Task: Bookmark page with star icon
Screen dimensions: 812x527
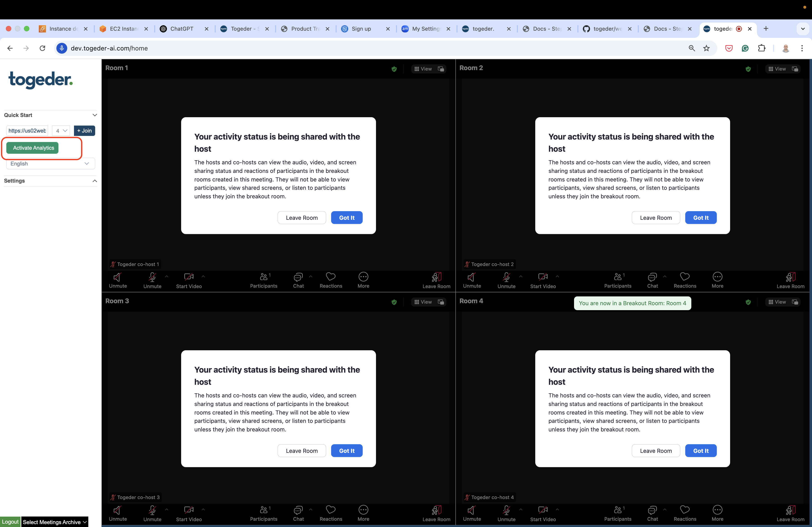Action: pyautogui.click(x=706, y=48)
